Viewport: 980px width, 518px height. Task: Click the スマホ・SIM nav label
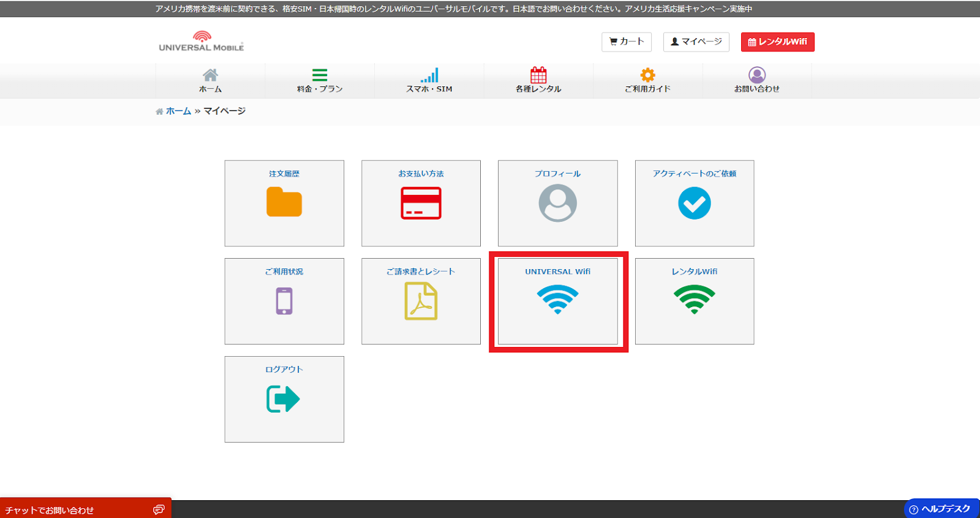click(x=429, y=89)
